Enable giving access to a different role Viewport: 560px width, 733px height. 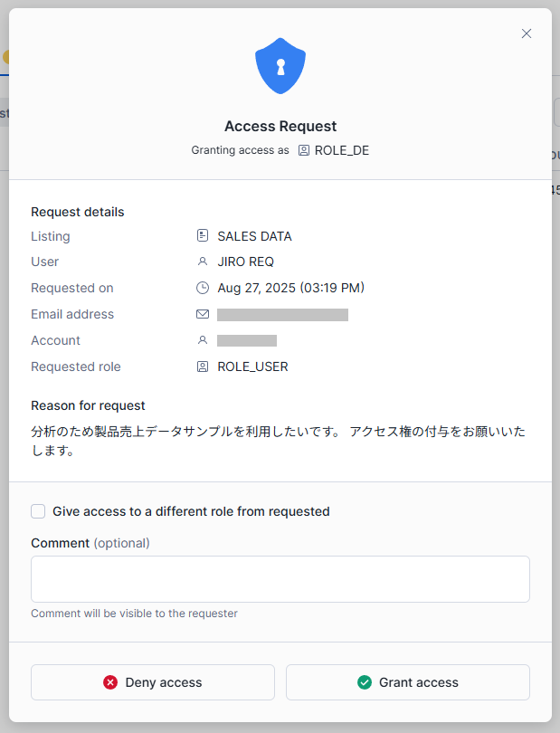point(38,511)
